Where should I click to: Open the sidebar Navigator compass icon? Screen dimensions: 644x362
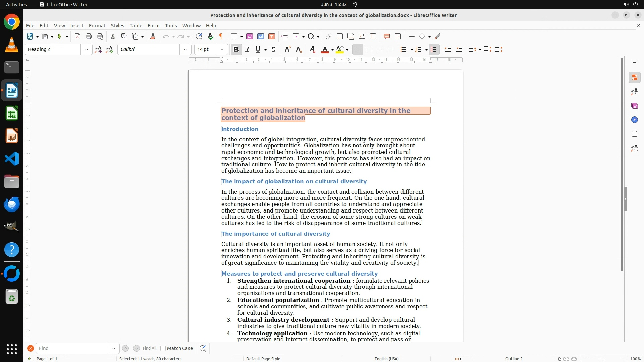(634, 120)
